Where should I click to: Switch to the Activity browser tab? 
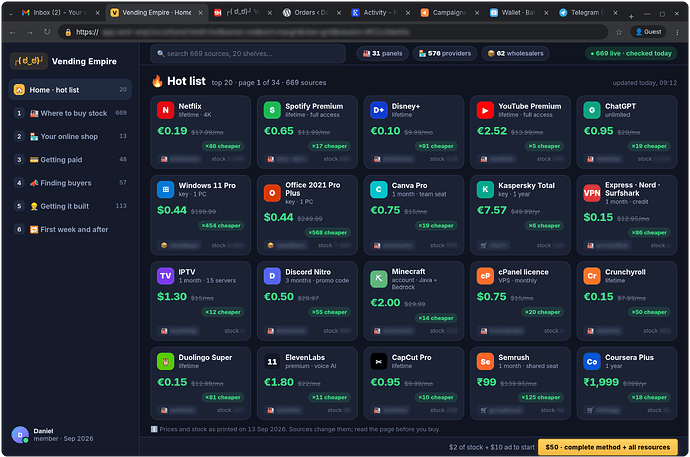click(380, 13)
